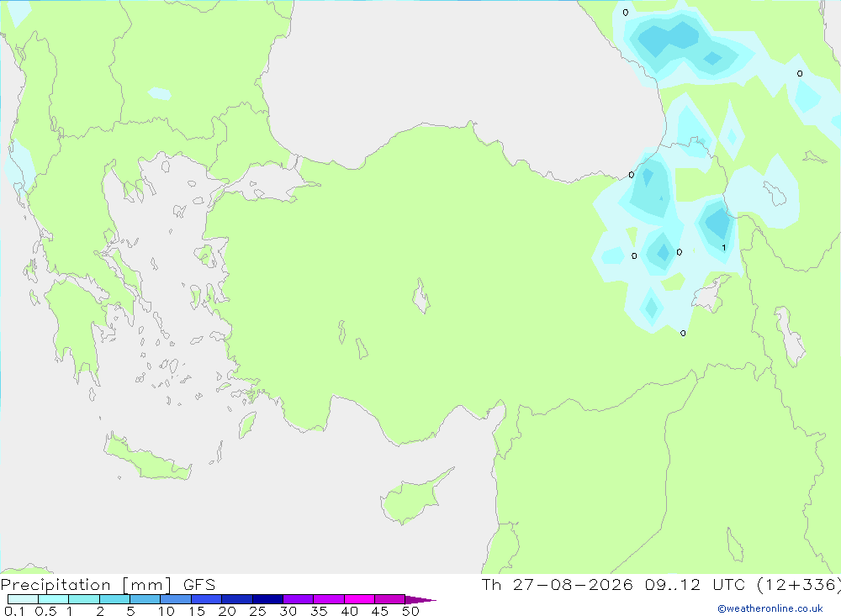Pick the 1–2 mm legend color swatch
841x616 pixels.
point(84,599)
